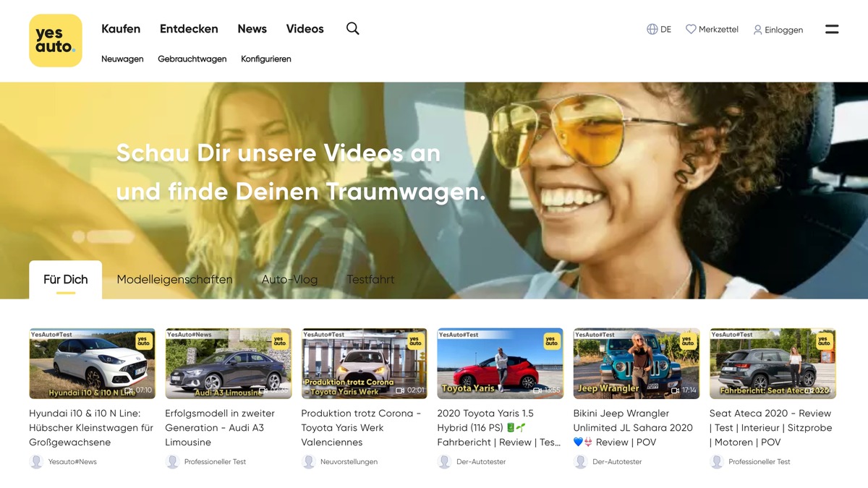Click the yes auto logo
Viewport: 868px width, 488px height.
(x=56, y=40)
